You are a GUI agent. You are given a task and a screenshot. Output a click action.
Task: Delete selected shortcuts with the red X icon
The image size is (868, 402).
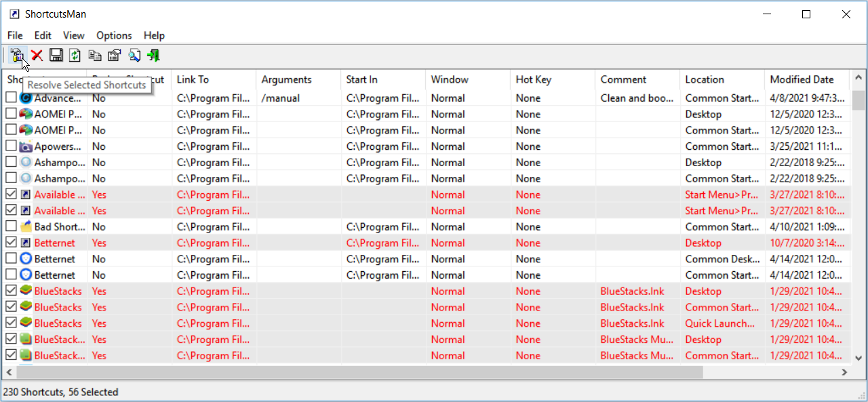coord(37,56)
